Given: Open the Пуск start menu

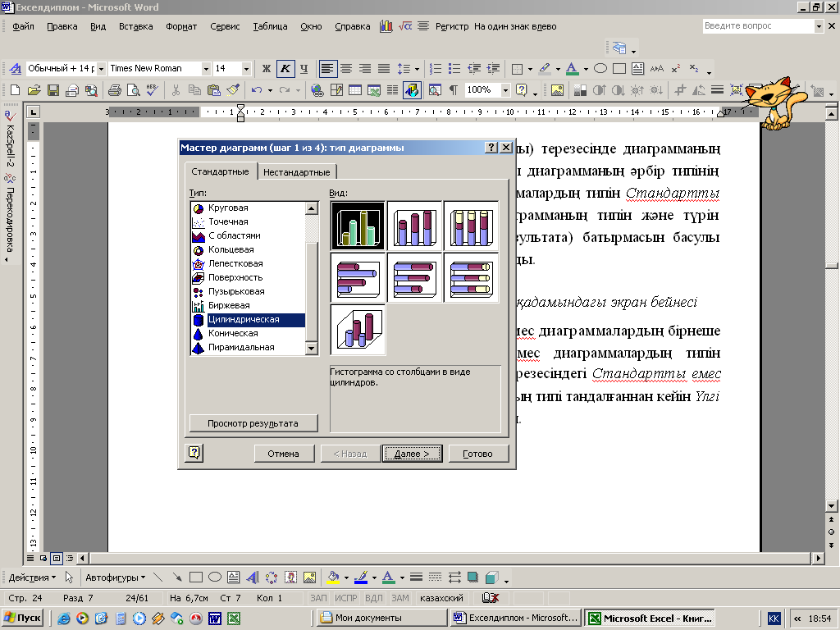Looking at the screenshot, I should pyautogui.click(x=22, y=618).
